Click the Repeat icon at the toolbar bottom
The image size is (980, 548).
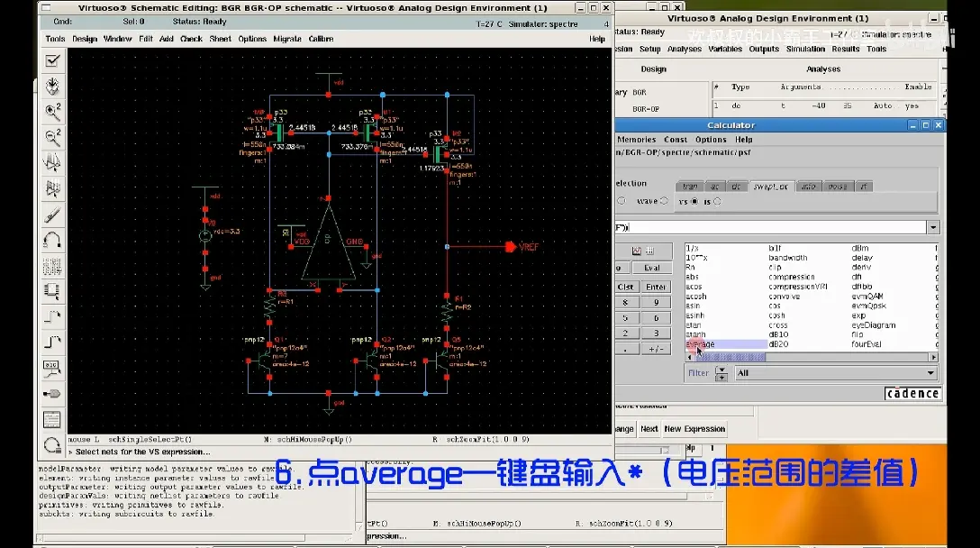pos(52,445)
